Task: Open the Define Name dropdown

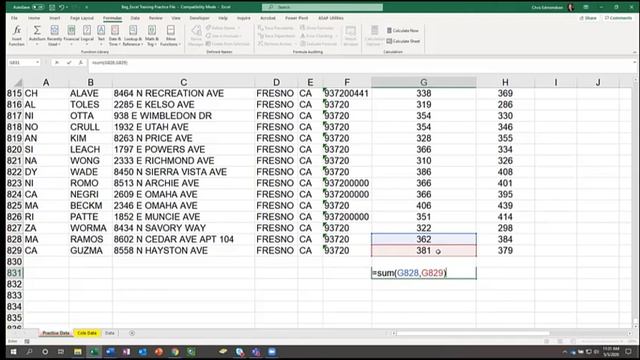Action: [x=223, y=28]
